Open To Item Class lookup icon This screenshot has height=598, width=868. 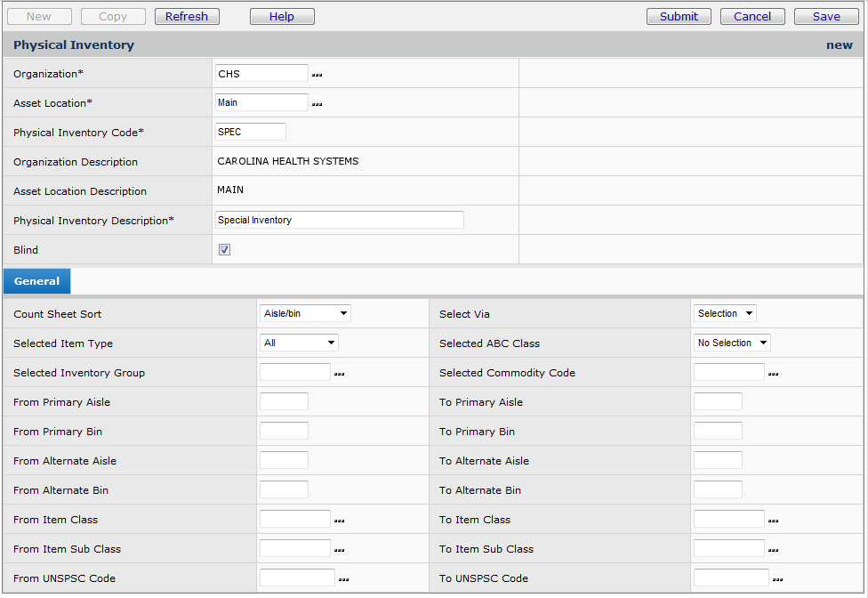point(773,521)
